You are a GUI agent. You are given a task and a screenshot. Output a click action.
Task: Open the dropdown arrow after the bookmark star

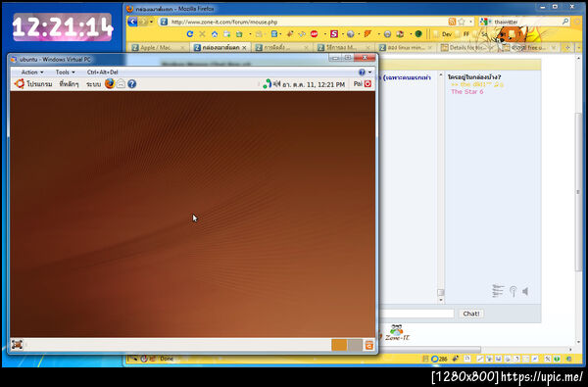[470, 22]
